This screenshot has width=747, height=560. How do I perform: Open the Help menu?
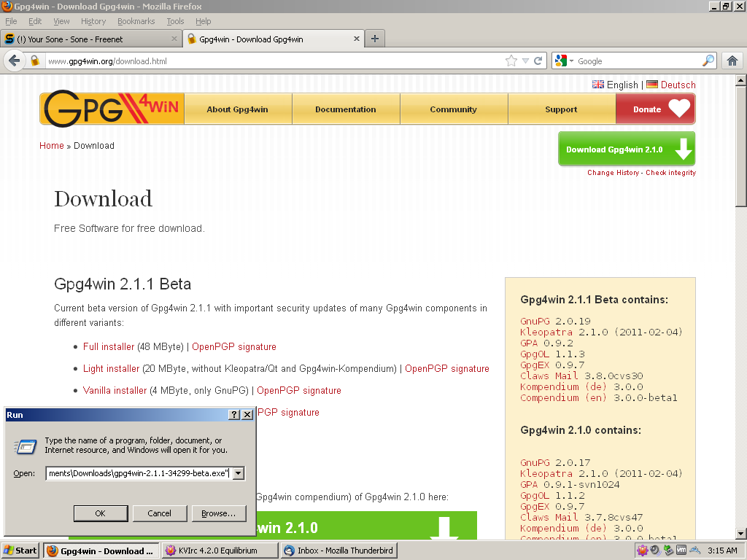203,21
